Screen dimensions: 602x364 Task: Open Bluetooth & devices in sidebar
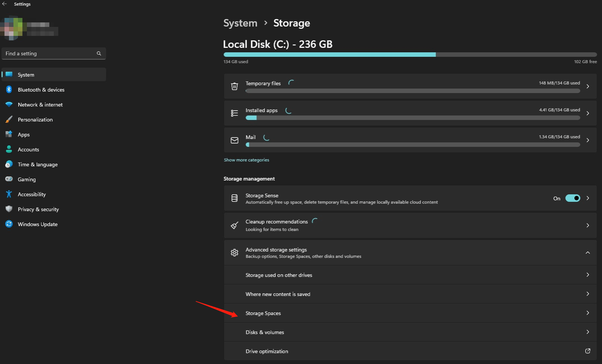click(x=41, y=90)
